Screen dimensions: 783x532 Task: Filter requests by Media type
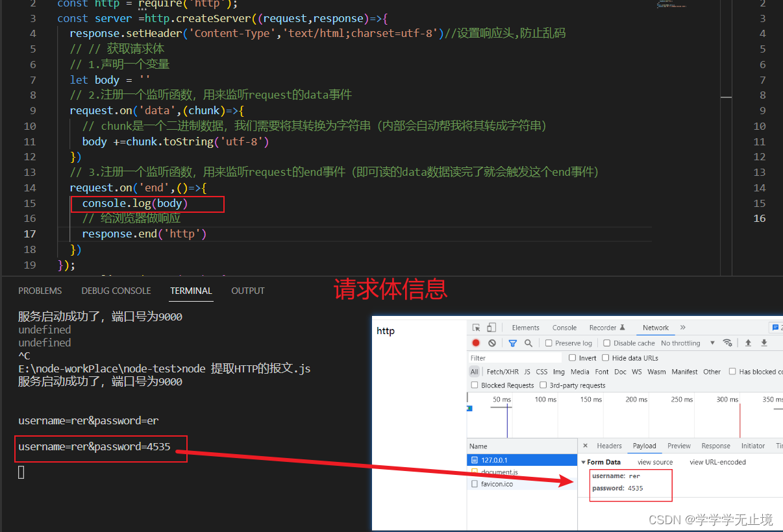pyautogui.click(x=580, y=372)
